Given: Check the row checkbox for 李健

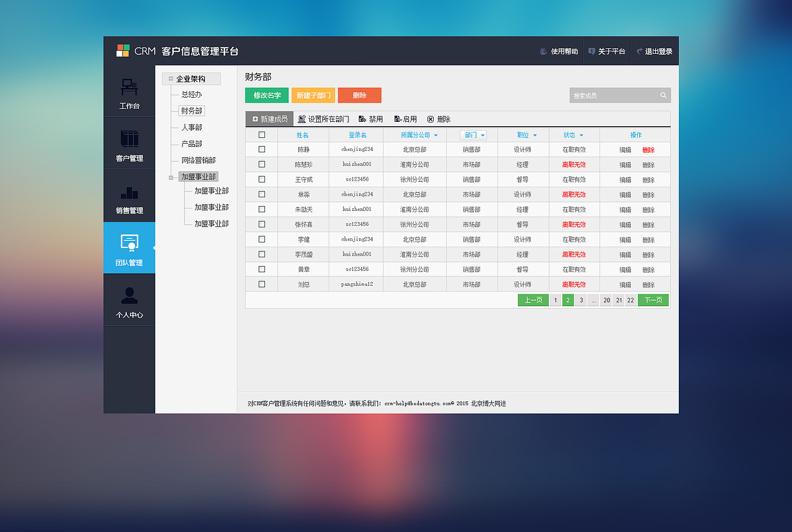Looking at the screenshot, I should [x=262, y=239].
